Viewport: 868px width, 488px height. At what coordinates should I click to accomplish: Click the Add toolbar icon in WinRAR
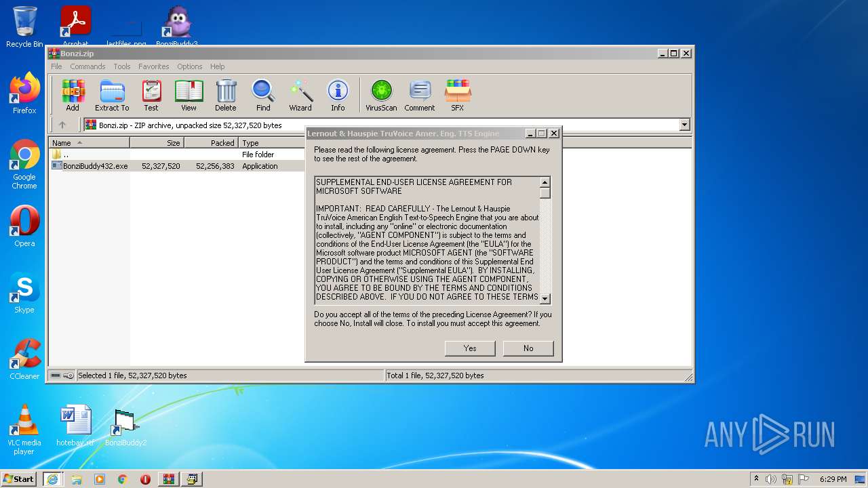coord(73,95)
